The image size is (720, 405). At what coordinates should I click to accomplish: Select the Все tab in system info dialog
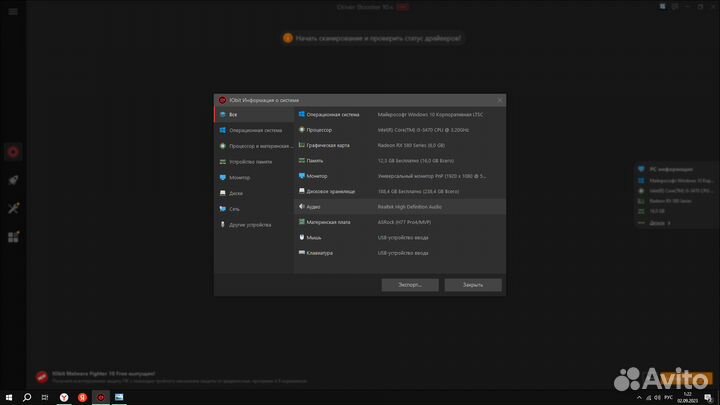click(254, 114)
